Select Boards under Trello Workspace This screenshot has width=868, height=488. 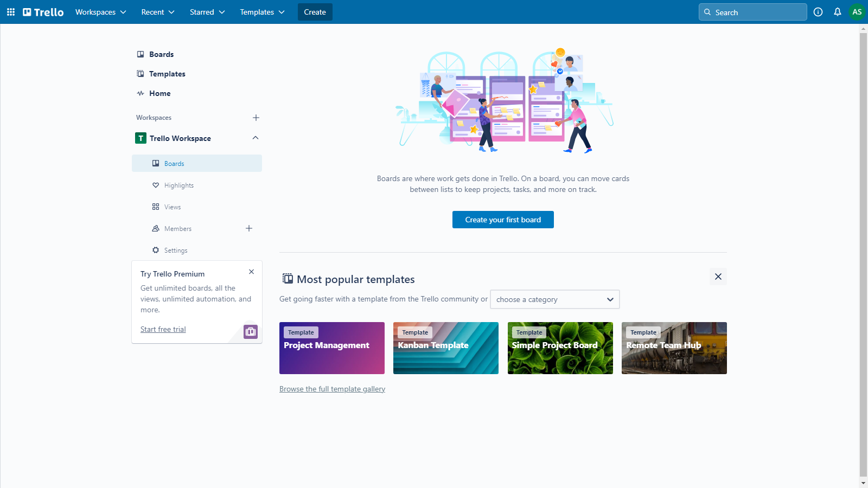[x=197, y=163]
